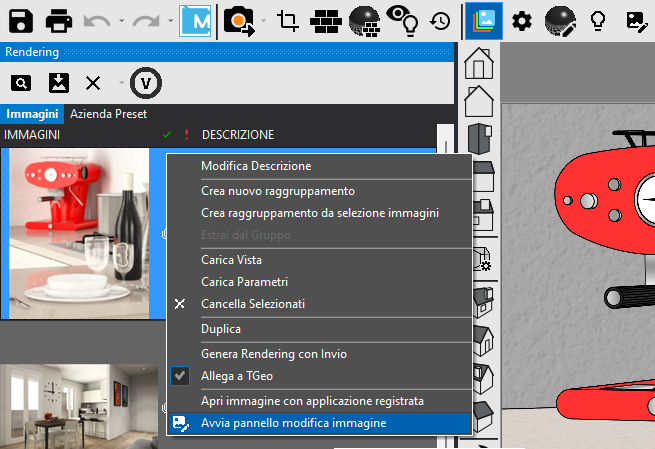Click the camera render export icon
The width and height of the screenshot is (655, 449).
(239, 22)
